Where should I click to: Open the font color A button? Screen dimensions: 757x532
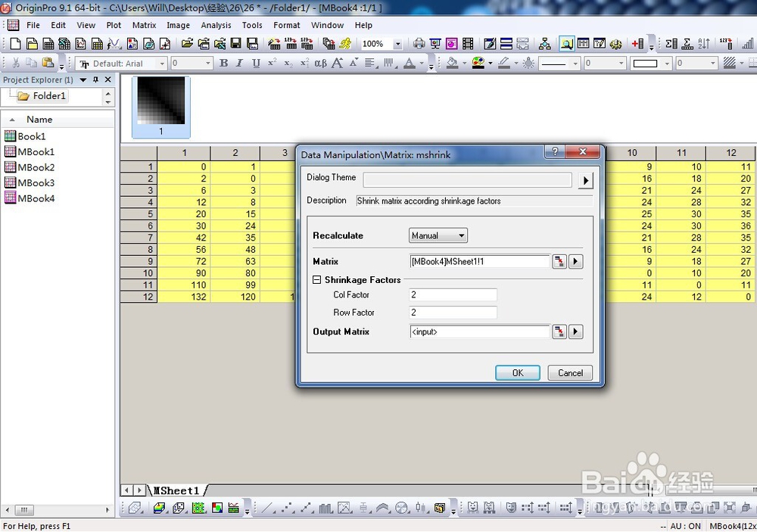click(410, 64)
